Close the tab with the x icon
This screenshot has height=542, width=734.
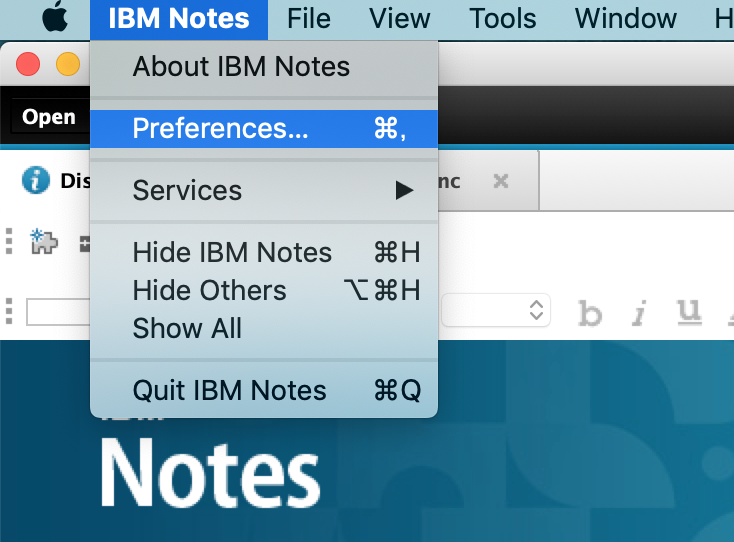click(501, 181)
